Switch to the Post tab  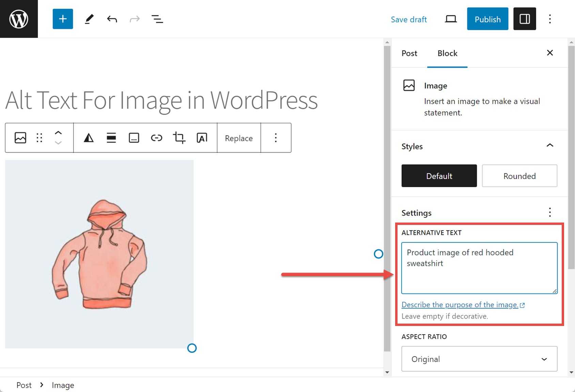[409, 53]
